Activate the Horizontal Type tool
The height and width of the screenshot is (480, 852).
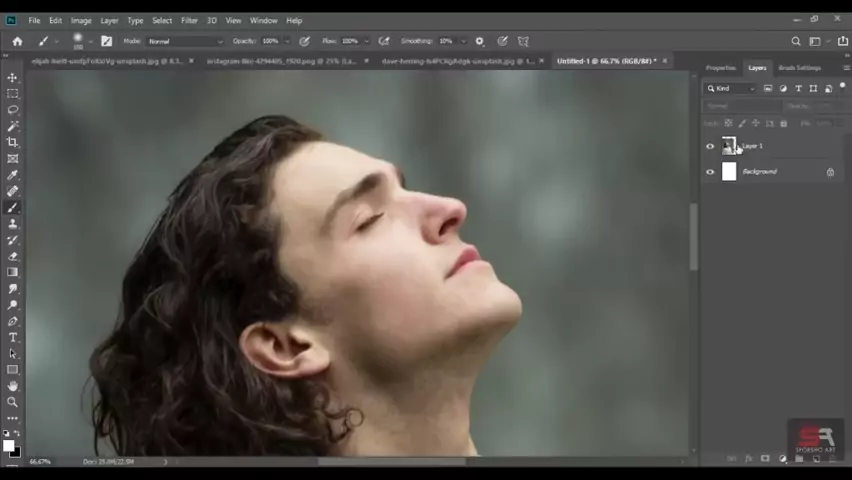click(13, 337)
